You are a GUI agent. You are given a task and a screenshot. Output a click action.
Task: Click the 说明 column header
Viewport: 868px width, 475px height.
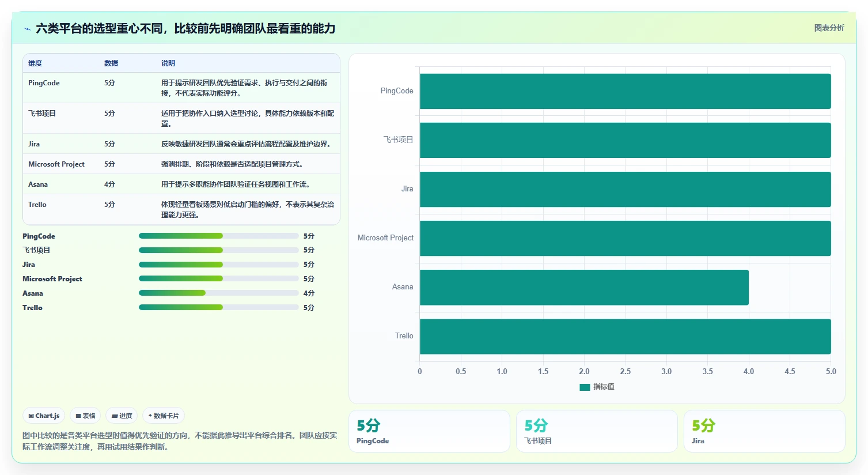click(168, 63)
